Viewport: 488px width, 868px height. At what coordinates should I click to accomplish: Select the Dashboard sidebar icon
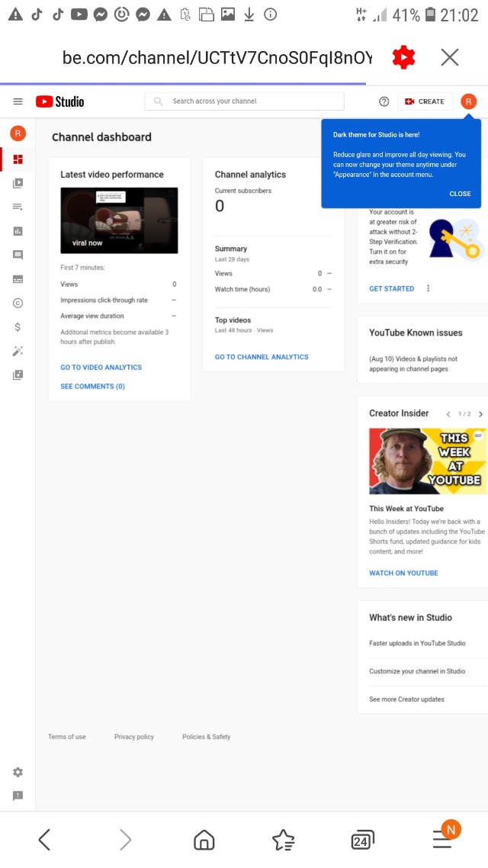(18, 159)
